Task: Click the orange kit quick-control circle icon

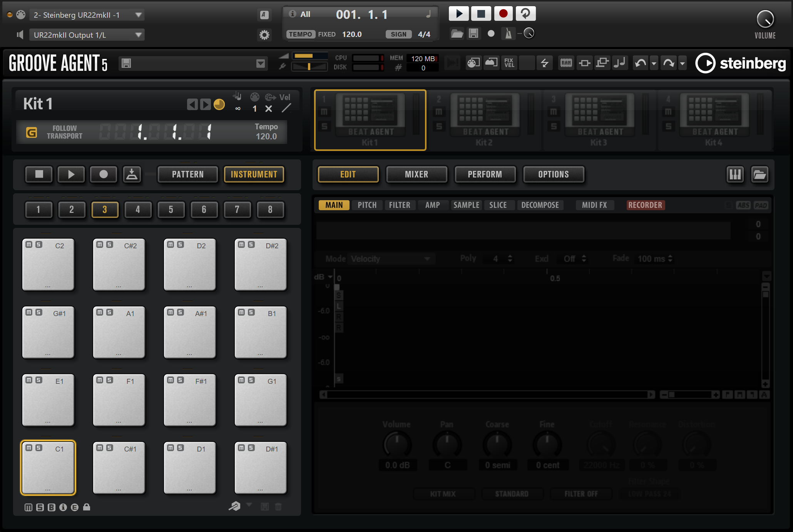Action: click(219, 104)
